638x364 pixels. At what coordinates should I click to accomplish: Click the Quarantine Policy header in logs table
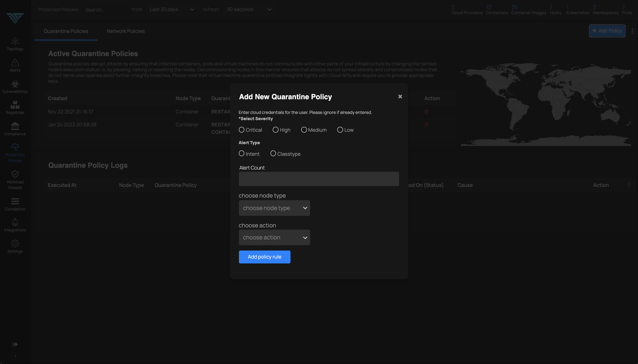pyautogui.click(x=176, y=185)
